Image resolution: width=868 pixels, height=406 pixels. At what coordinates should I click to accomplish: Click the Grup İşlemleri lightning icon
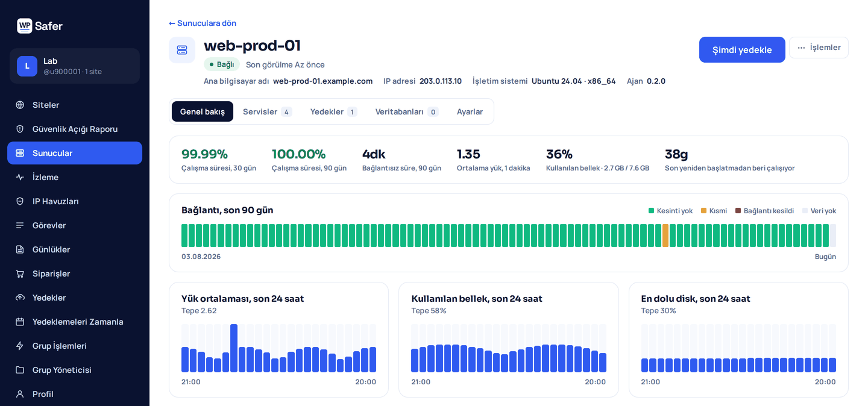20,346
